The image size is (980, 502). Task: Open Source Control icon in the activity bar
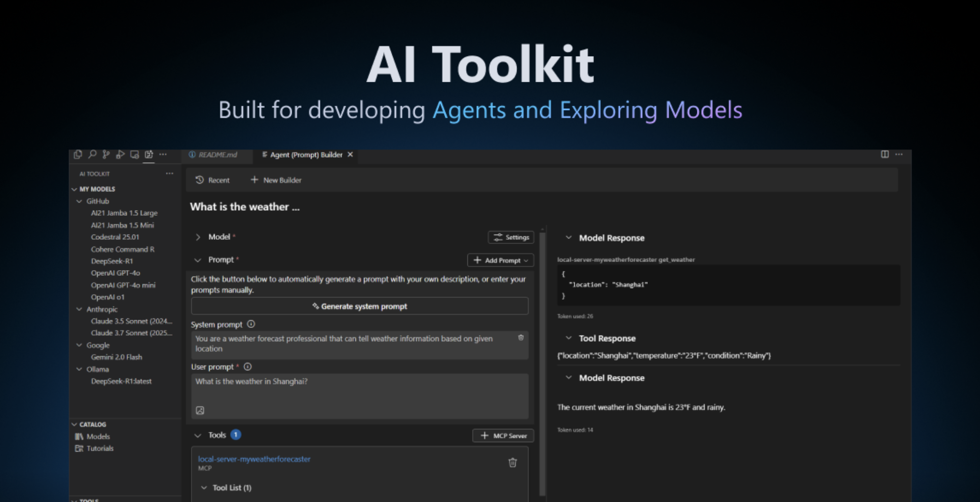click(x=106, y=154)
